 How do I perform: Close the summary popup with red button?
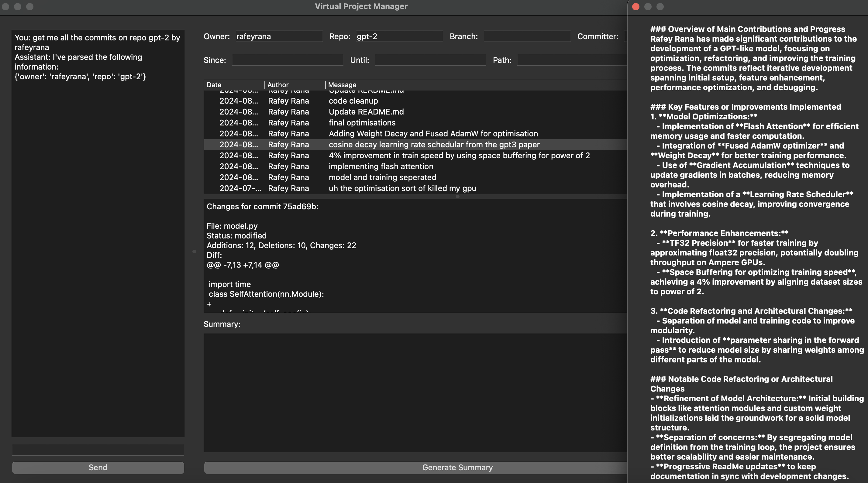point(635,7)
